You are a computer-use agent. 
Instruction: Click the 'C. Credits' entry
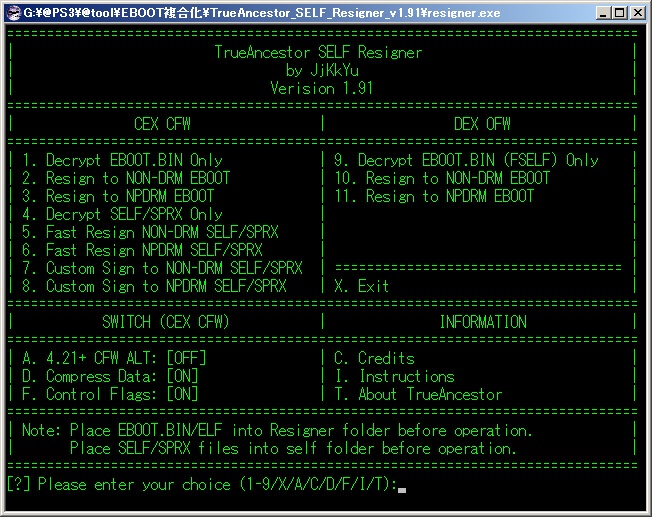(x=374, y=358)
